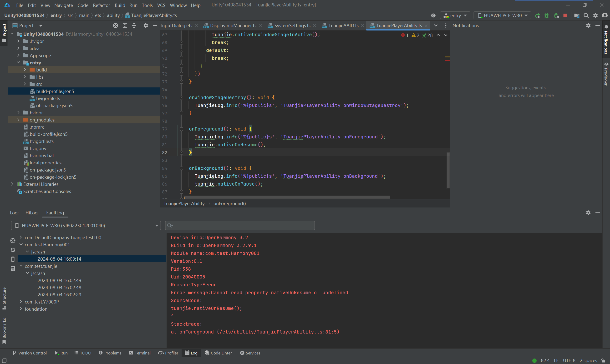Open the HUAWEI PCE-W30 device dropdown in toolbar
Viewport: 610px width, 364px height.
(502, 15)
